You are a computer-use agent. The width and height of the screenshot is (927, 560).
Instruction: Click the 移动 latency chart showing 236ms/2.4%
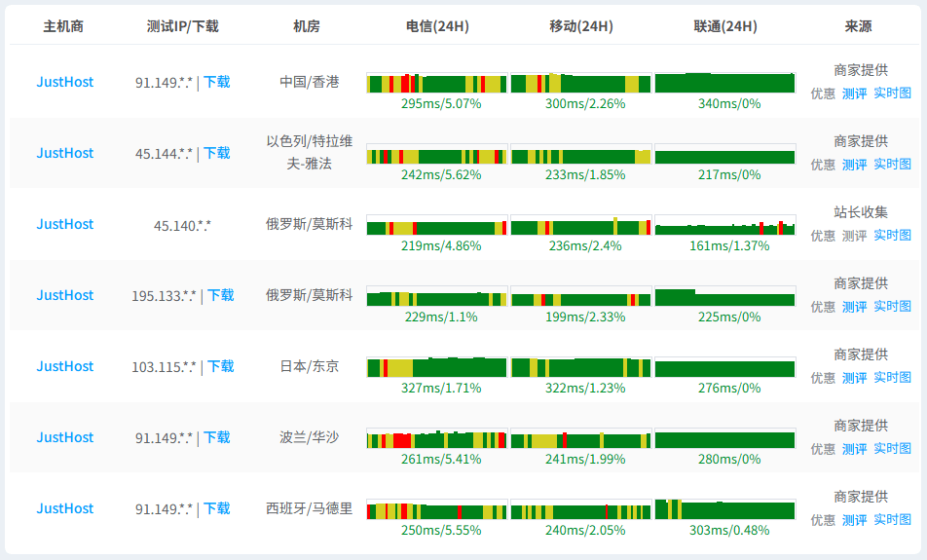pos(580,226)
